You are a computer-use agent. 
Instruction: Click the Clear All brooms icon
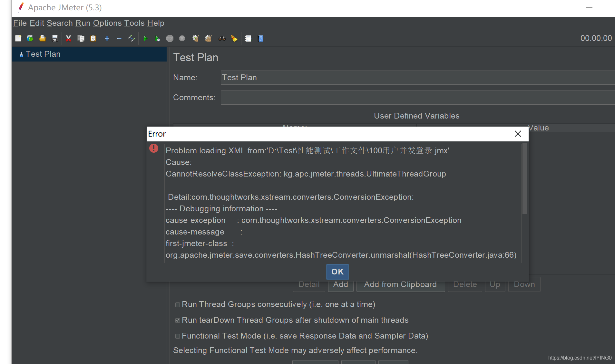click(x=208, y=38)
